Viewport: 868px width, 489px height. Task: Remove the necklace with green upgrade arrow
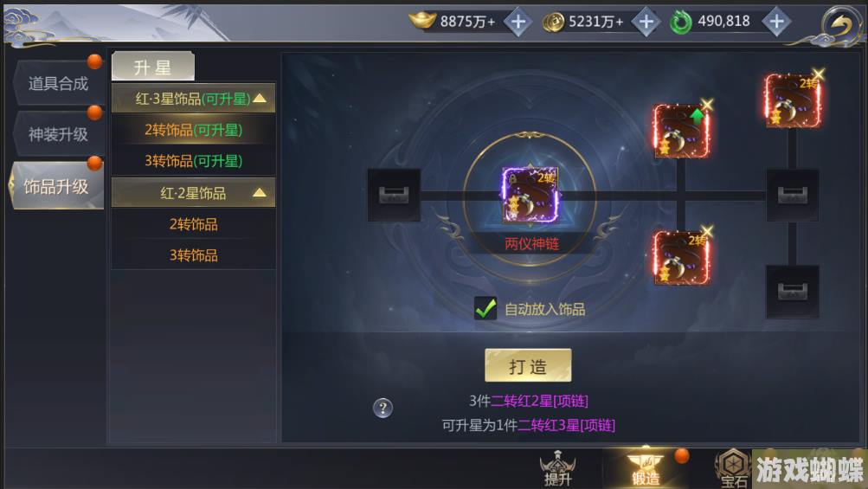(x=707, y=105)
